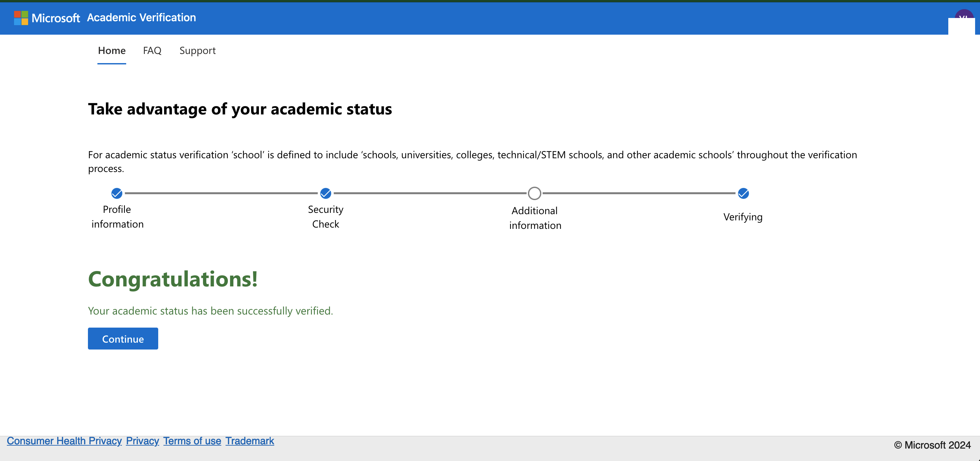Click the Security Check step circle

[326, 193]
